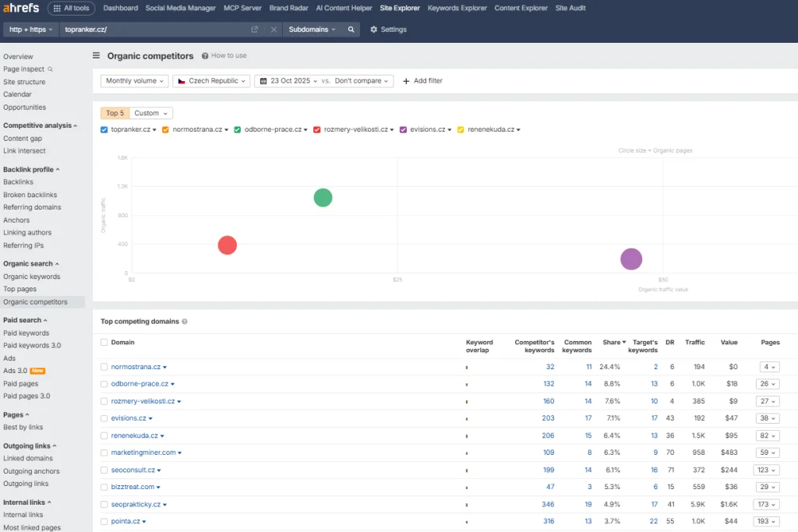Click the purple evisions.cz bubble in chart
The height and width of the screenshot is (532, 798).
point(631,259)
